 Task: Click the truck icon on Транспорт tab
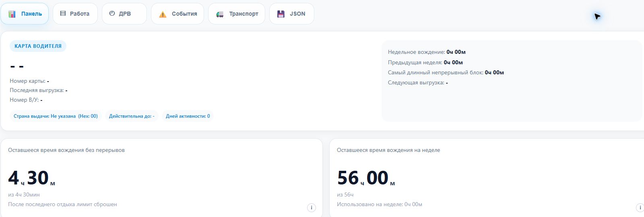pyautogui.click(x=220, y=14)
